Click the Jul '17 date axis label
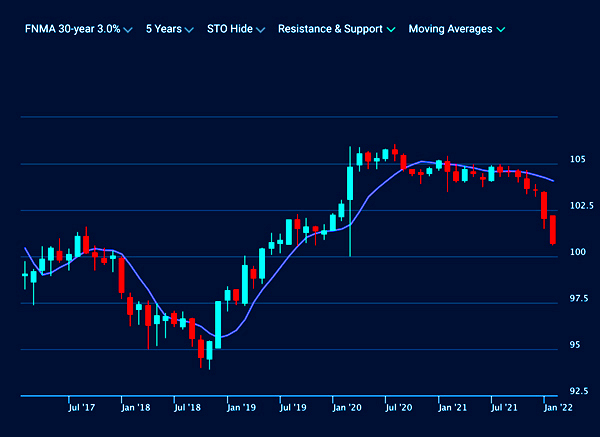This screenshot has height=437, width=600. click(x=81, y=408)
